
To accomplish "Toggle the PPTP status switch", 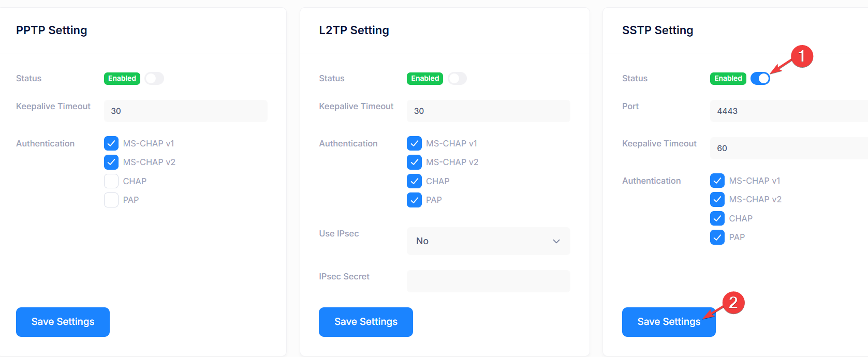I will click(x=154, y=78).
